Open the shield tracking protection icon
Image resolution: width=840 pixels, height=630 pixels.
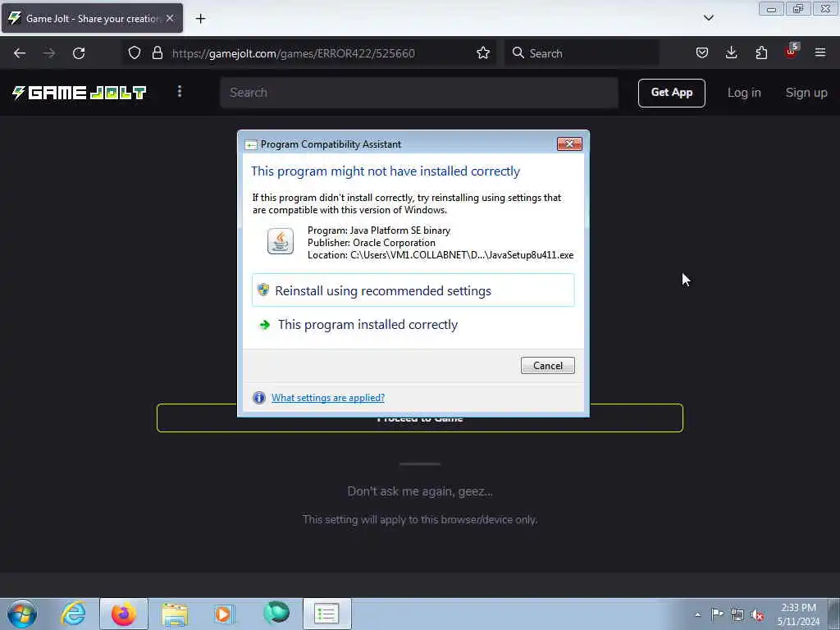(135, 53)
